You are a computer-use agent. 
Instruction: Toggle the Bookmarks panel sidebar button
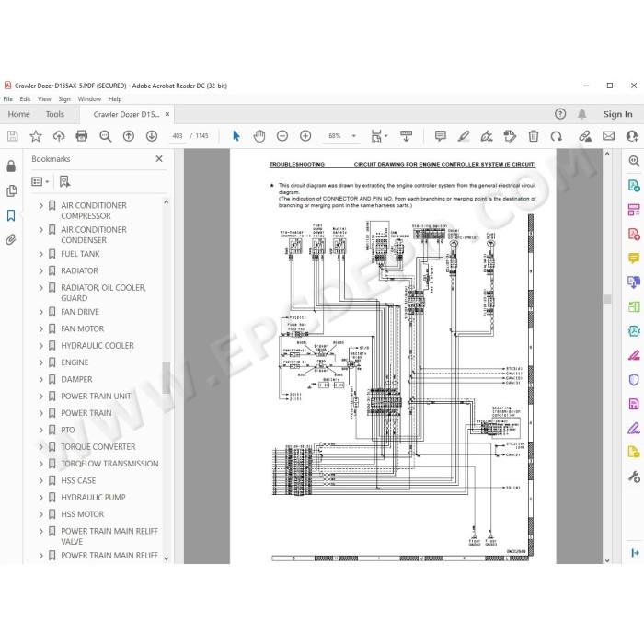point(11,215)
